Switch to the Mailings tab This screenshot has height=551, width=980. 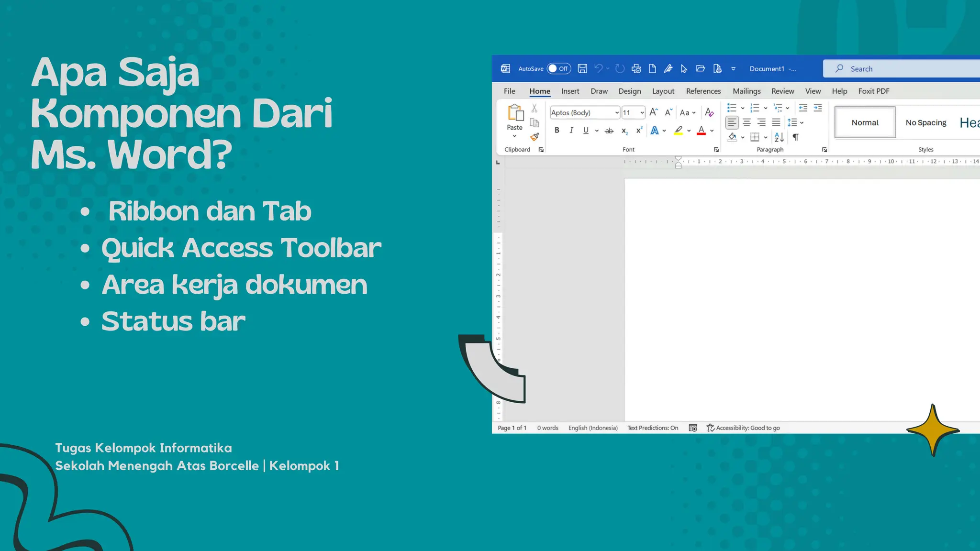(746, 91)
